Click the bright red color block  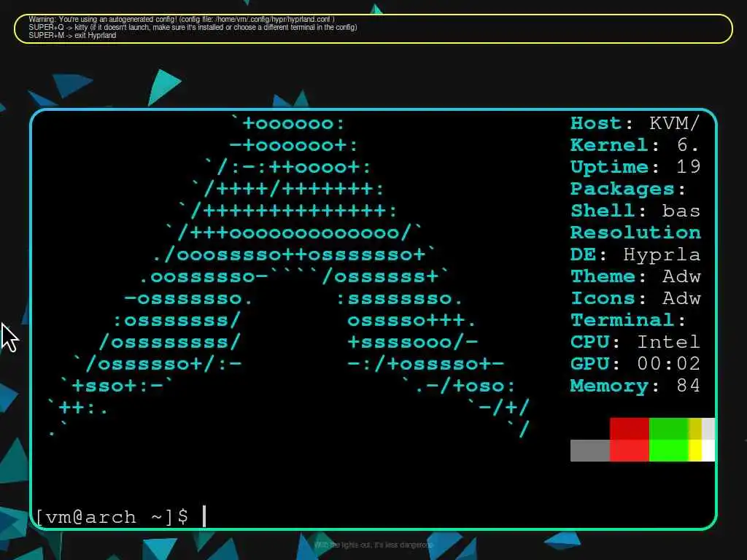click(x=630, y=451)
